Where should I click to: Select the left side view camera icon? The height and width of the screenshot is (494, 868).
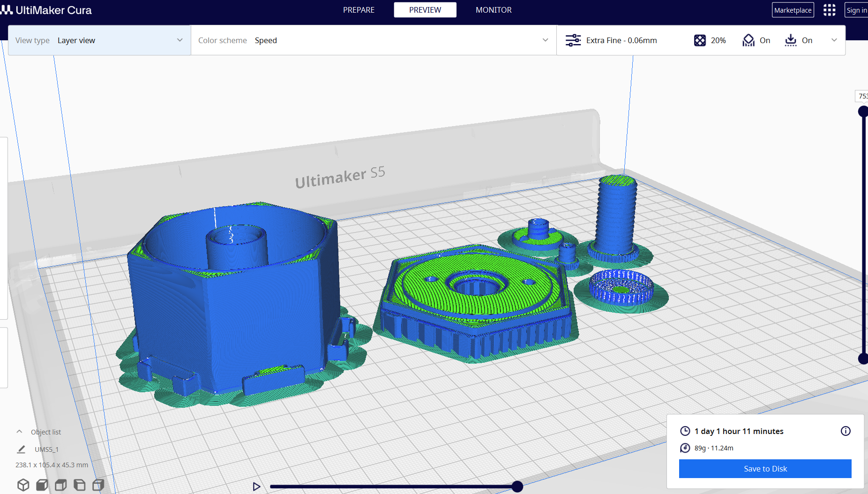click(x=79, y=485)
